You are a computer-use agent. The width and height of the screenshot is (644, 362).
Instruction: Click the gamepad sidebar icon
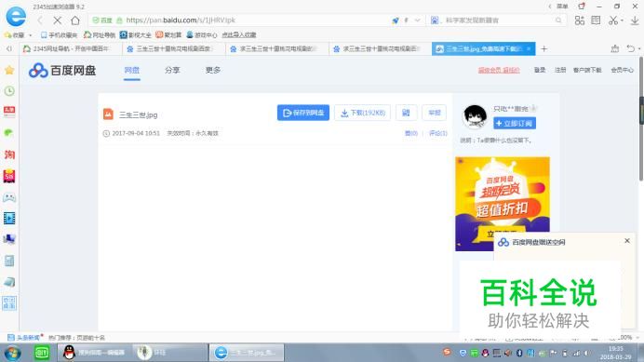coord(9,197)
